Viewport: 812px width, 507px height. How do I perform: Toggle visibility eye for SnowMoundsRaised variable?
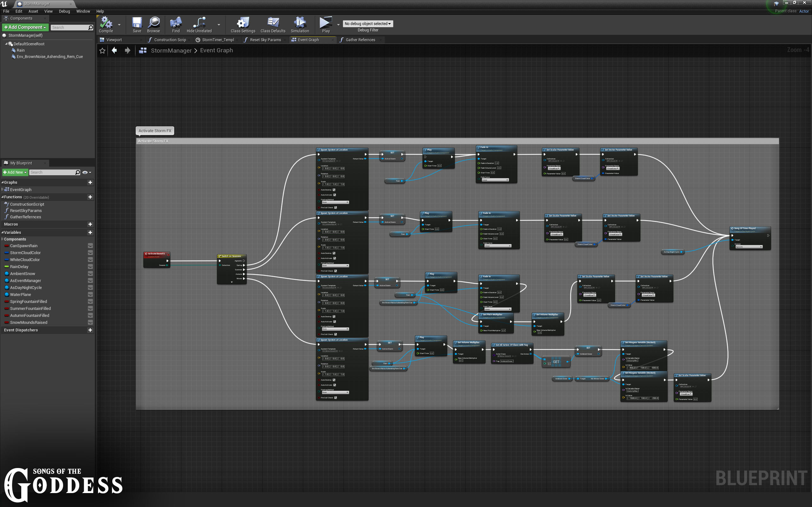click(90, 322)
